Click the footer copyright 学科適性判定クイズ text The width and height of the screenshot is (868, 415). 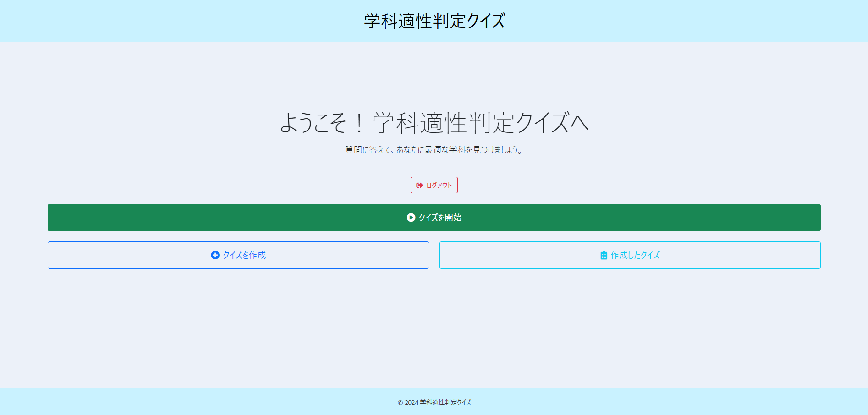click(434, 403)
